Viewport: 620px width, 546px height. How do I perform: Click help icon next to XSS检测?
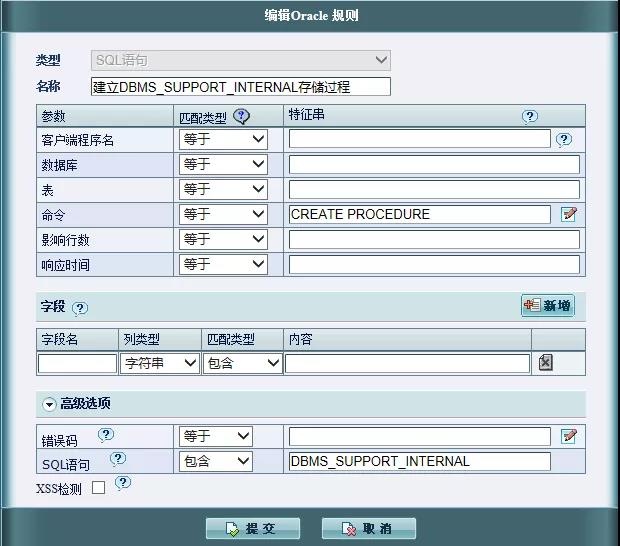[123, 483]
